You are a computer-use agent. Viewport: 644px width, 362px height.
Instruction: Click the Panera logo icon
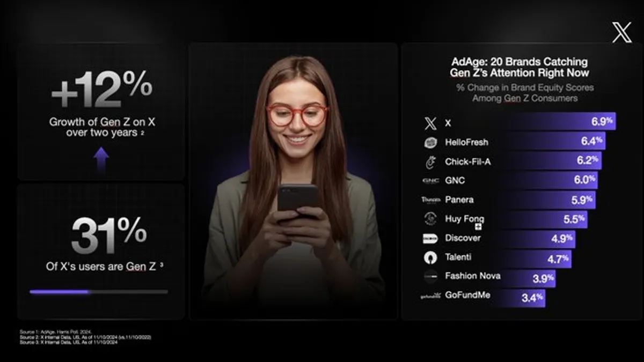pyautogui.click(x=430, y=200)
